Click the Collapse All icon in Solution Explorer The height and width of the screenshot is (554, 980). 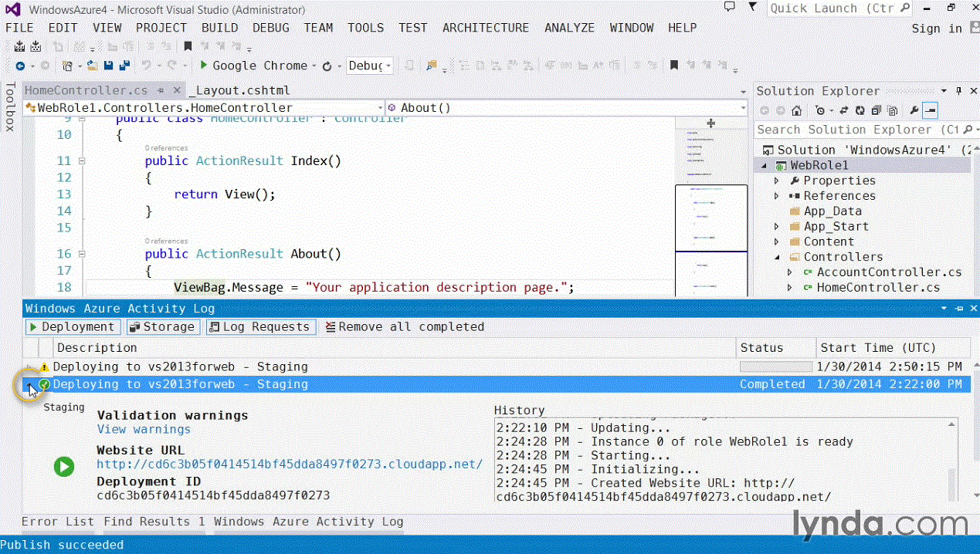click(876, 110)
